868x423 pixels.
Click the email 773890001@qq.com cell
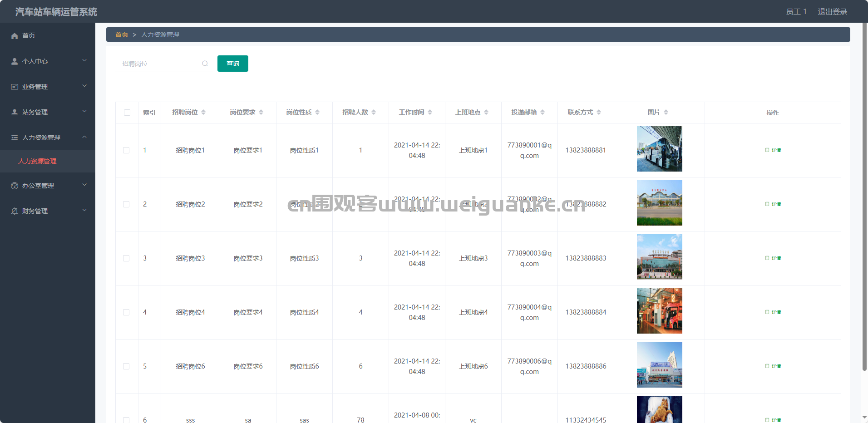(529, 150)
